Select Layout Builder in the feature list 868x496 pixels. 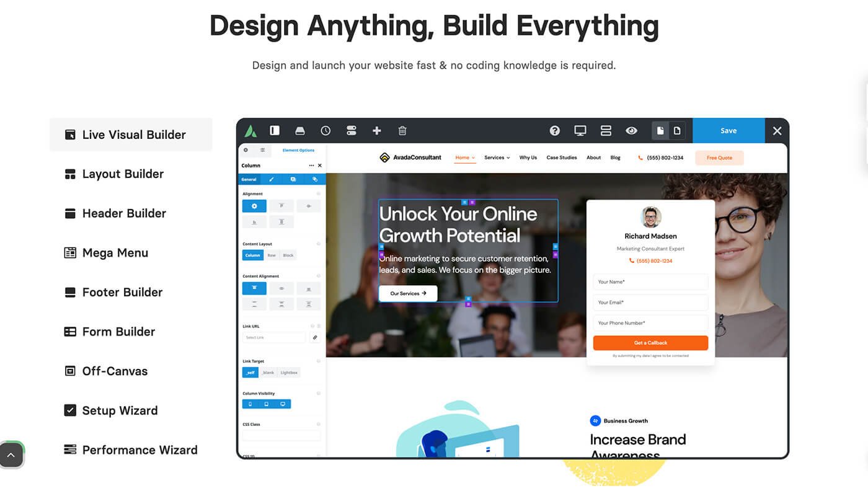coord(123,174)
